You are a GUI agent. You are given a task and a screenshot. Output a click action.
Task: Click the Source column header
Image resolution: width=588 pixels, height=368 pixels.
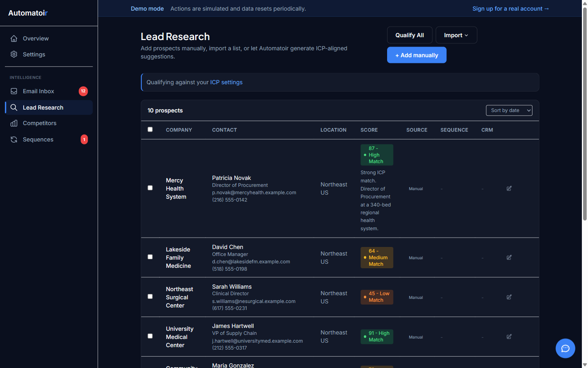click(417, 130)
